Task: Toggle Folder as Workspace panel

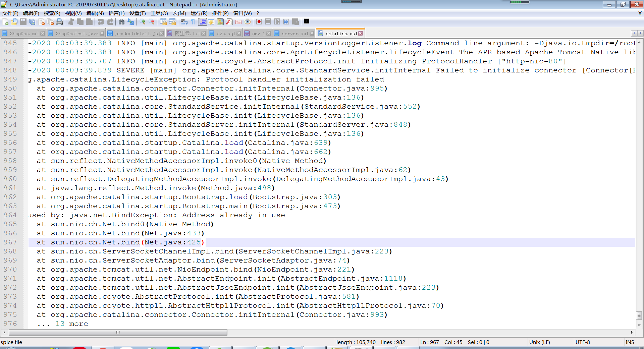Action: (x=238, y=22)
